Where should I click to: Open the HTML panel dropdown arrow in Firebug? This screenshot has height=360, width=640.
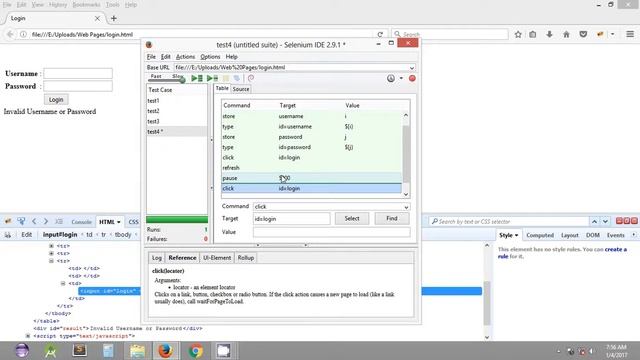(119, 222)
